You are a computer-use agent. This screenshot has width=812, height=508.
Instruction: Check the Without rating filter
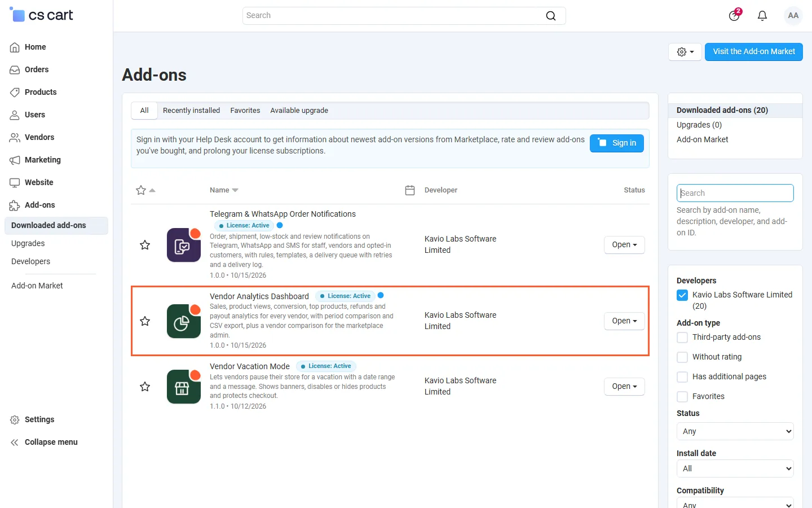pos(682,357)
